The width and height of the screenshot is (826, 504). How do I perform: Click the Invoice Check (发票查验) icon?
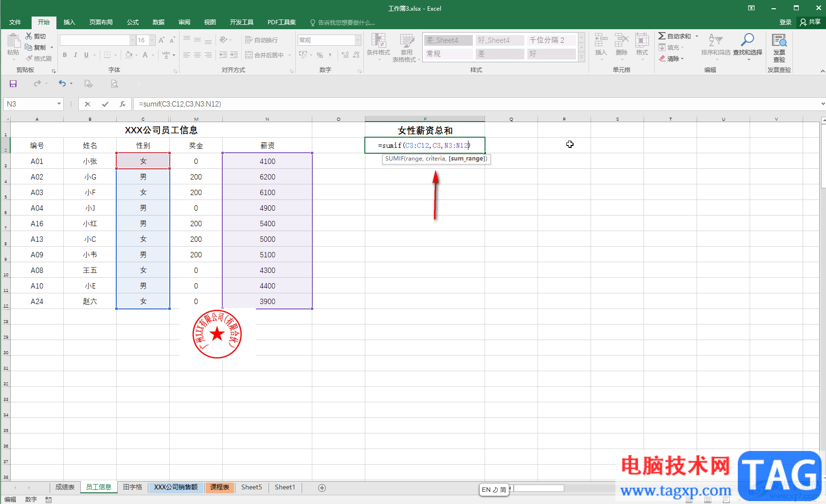coord(779,40)
